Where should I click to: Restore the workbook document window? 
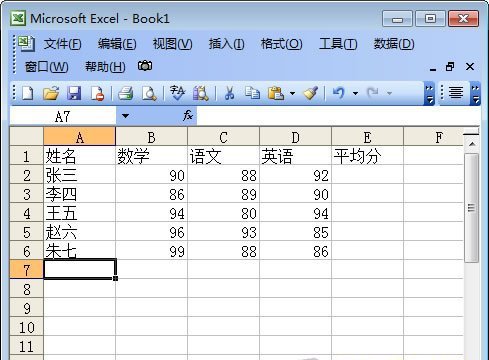tap(450, 67)
